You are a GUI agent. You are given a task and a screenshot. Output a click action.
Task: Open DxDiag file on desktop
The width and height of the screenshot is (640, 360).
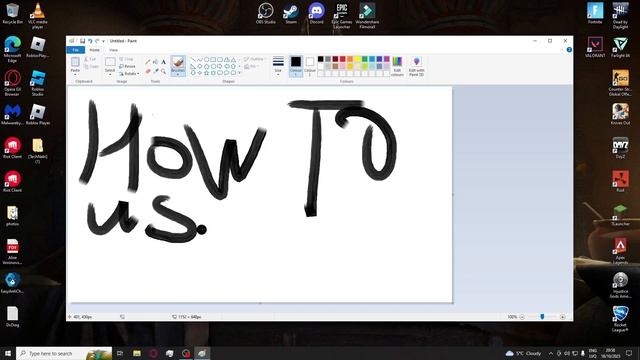[x=12, y=317]
